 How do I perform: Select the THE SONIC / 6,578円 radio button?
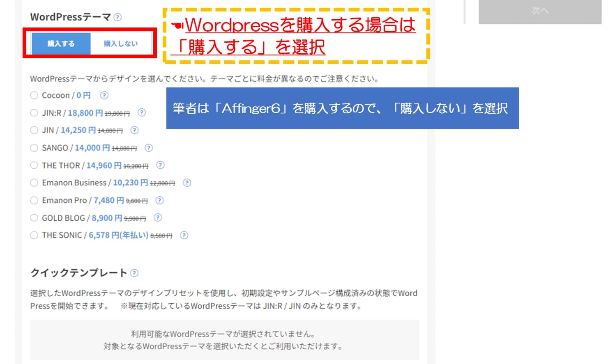pos(34,235)
